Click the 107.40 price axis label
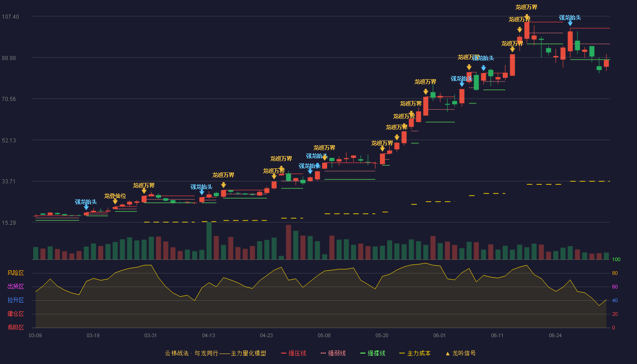This screenshot has width=637, height=364. [x=10, y=17]
